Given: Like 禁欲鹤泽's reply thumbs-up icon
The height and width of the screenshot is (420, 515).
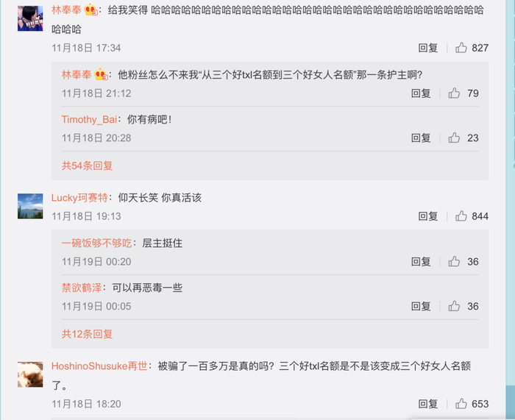Looking at the screenshot, I should [x=454, y=307].
